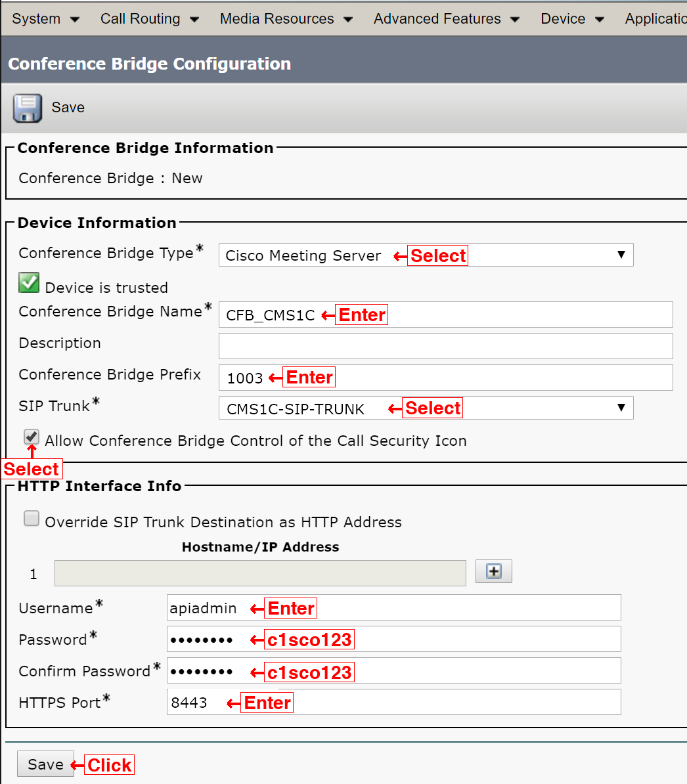Toggle Allow Conference Bridge Control checkbox
Screen dimensions: 687x784
click(32, 437)
